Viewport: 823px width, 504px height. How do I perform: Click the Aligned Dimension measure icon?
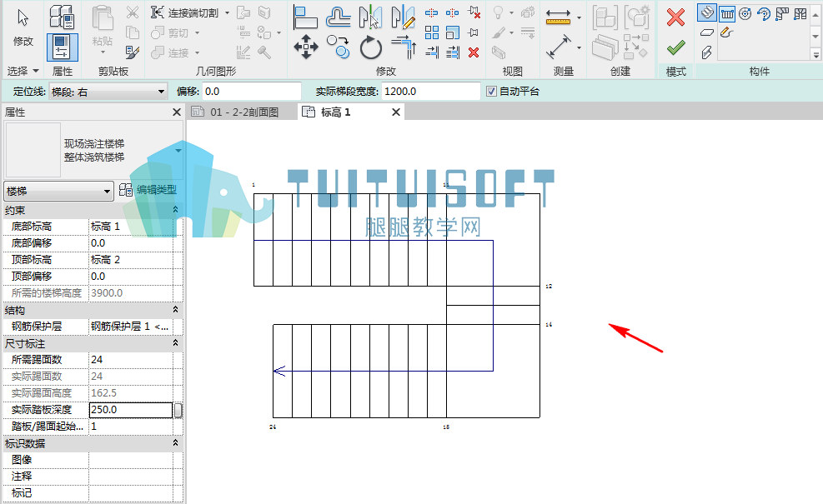559,47
